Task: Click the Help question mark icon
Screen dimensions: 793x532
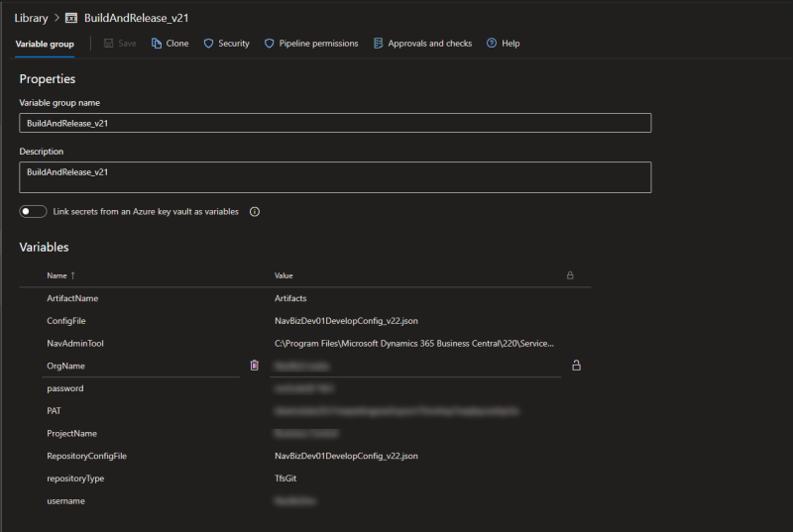Action: (492, 44)
